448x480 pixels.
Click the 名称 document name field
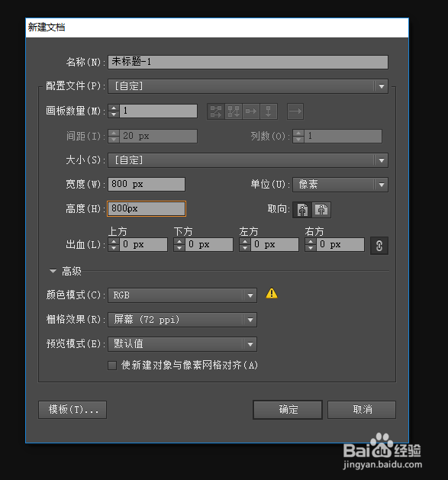tap(248, 62)
